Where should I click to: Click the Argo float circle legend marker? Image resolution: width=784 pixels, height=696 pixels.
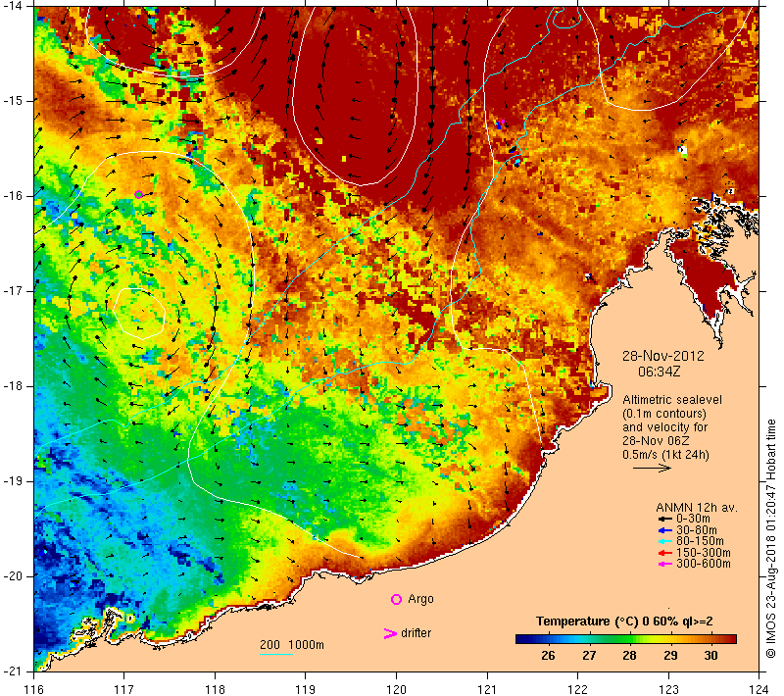pos(396,599)
